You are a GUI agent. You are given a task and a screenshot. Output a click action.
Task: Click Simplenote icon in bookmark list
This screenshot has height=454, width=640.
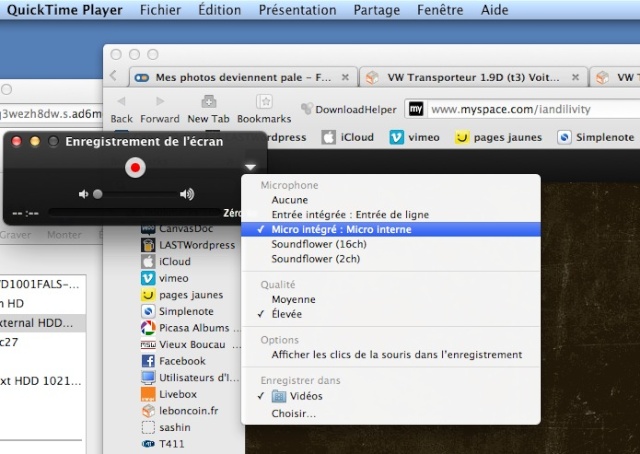pyautogui.click(x=148, y=311)
